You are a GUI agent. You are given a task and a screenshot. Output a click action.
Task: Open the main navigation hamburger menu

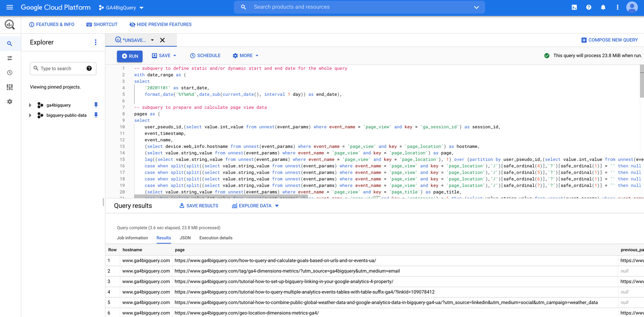tap(10, 7)
